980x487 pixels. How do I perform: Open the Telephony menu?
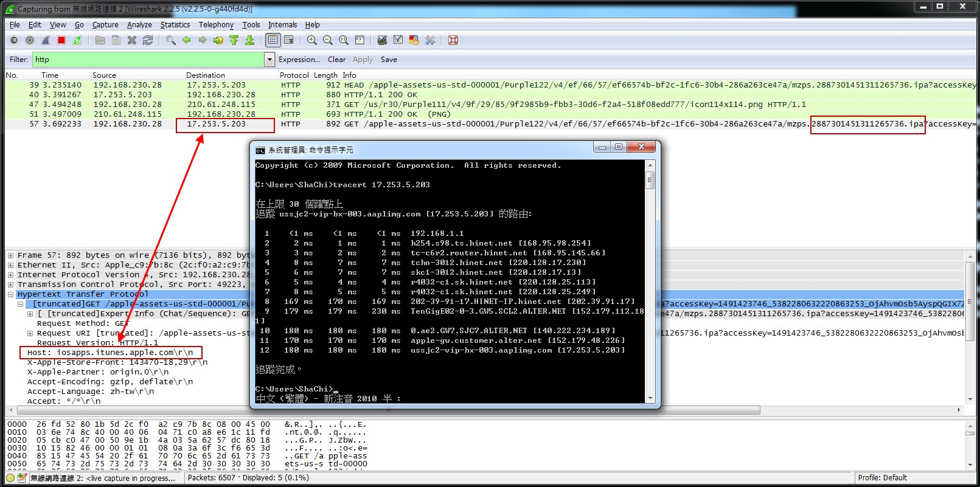216,25
